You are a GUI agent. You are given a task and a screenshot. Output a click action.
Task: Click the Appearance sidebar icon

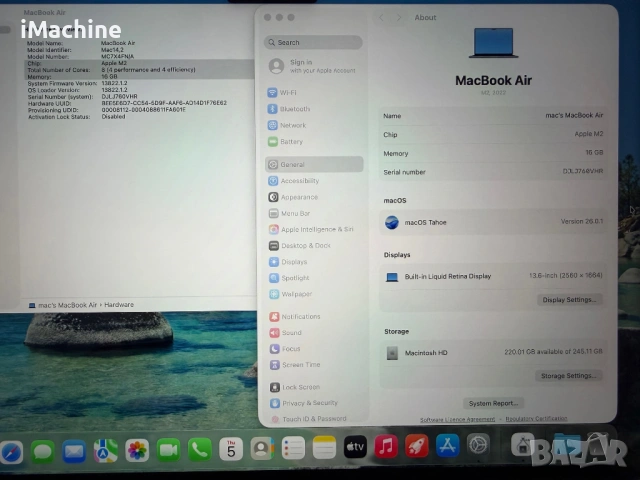pyautogui.click(x=273, y=197)
